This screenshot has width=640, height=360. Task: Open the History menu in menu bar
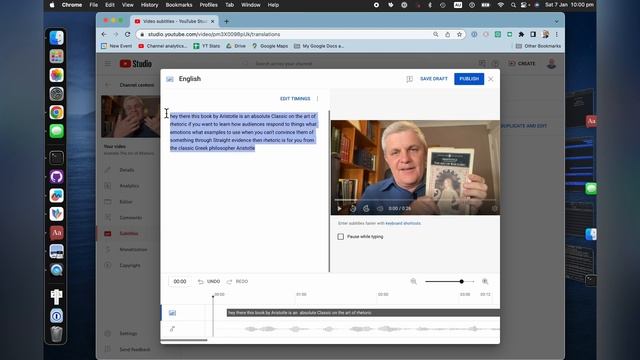[149, 5]
